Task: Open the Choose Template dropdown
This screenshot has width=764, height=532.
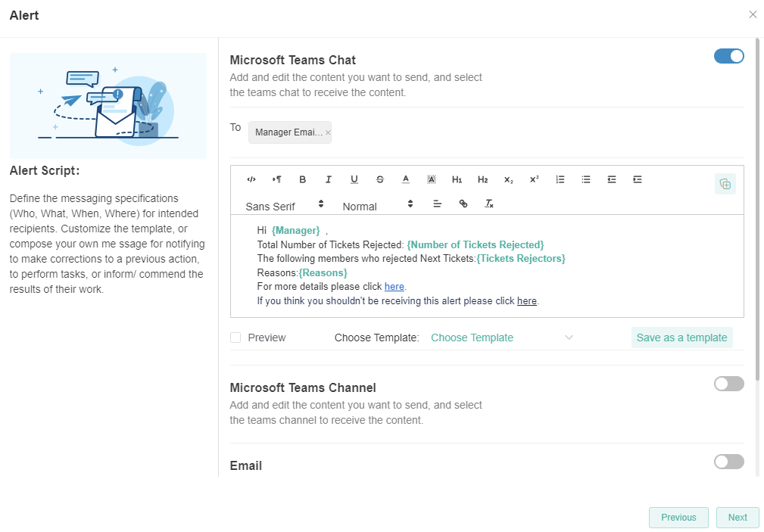Action: pos(501,338)
